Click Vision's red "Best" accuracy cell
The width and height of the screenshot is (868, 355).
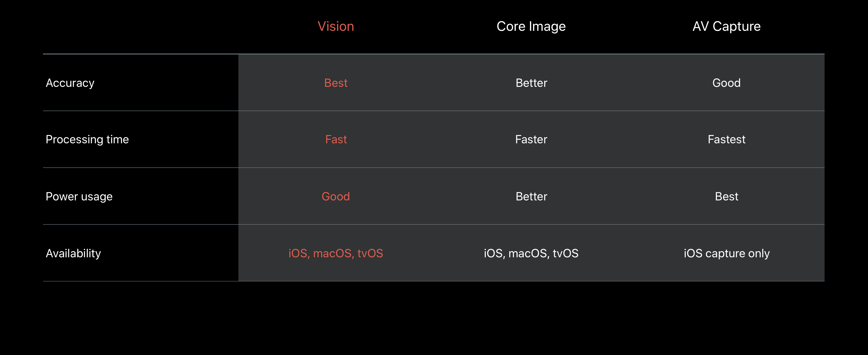pos(336,83)
